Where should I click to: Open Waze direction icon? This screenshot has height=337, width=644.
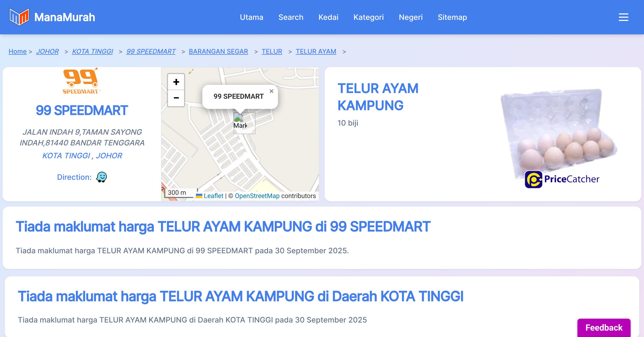click(x=101, y=177)
